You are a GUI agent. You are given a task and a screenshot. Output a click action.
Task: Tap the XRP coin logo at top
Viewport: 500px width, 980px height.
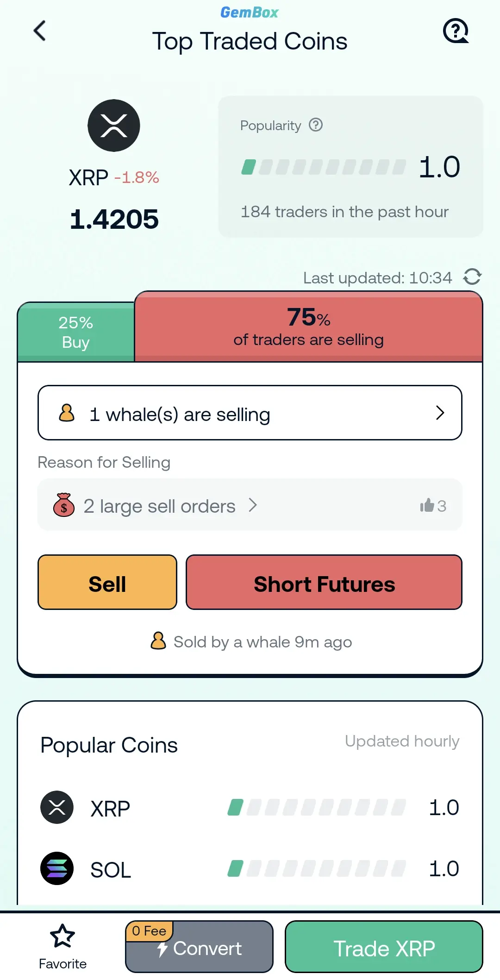[x=114, y=126]
